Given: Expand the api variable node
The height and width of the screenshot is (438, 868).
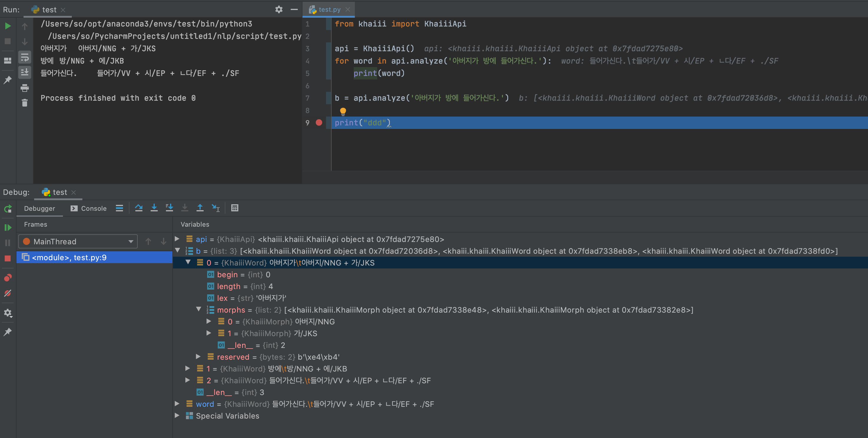Looking at the screenshot, I should coord(177,239).
